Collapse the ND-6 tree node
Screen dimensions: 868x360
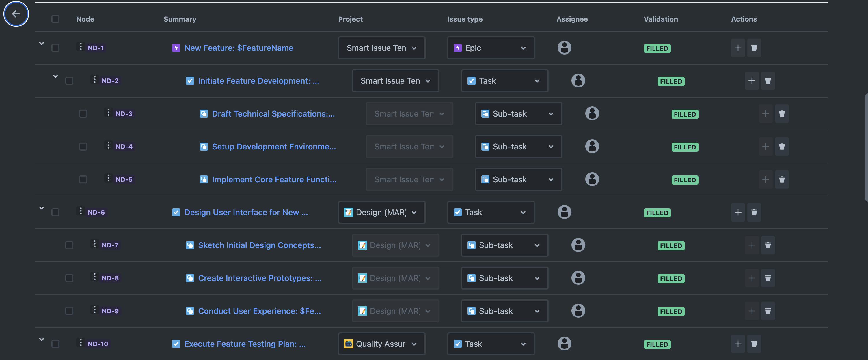(x=42, y=208)
